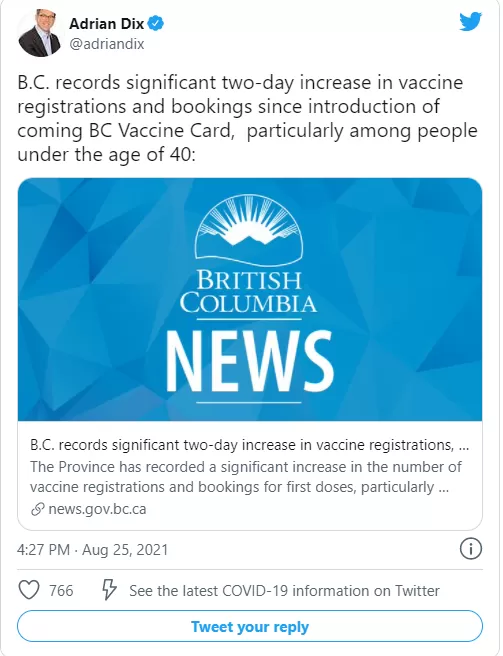Click the blue verified badge

pyautogui.click(x=156, y=23)
